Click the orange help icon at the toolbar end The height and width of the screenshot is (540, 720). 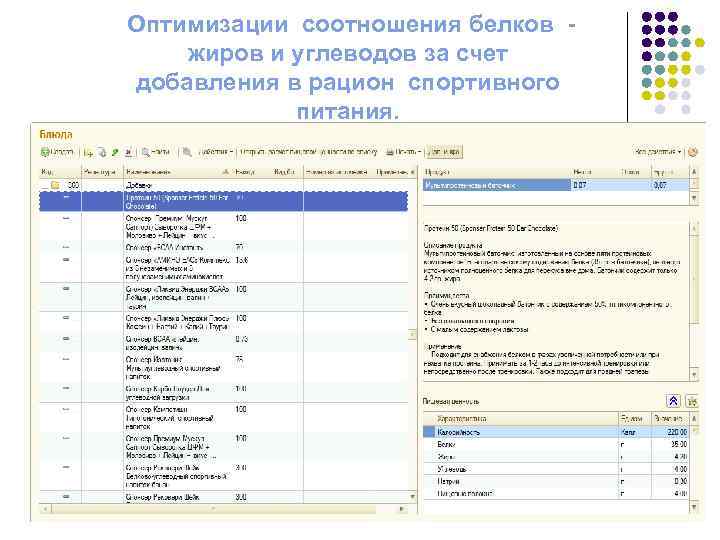[x=693, y=152]
